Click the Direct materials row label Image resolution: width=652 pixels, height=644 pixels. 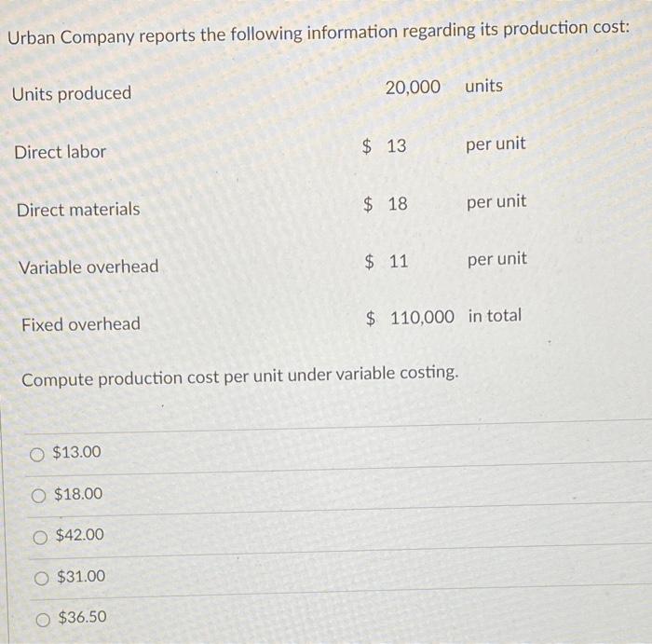point(78,210)
